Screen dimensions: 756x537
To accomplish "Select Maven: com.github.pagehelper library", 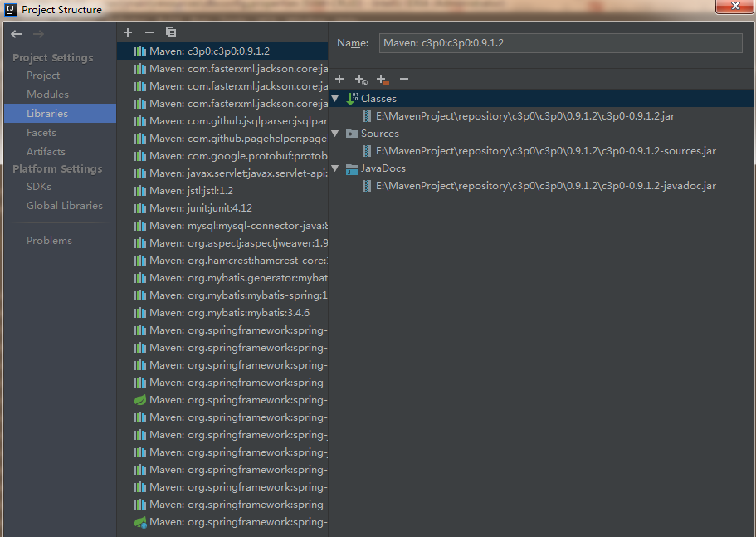I will click(222, 139).
